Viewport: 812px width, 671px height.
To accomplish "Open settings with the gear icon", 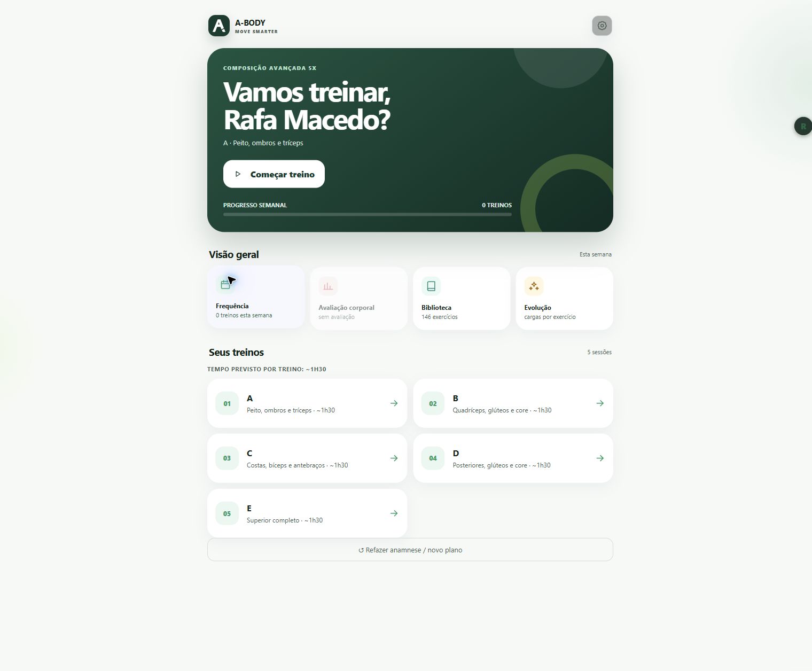I will click(602, 26).
